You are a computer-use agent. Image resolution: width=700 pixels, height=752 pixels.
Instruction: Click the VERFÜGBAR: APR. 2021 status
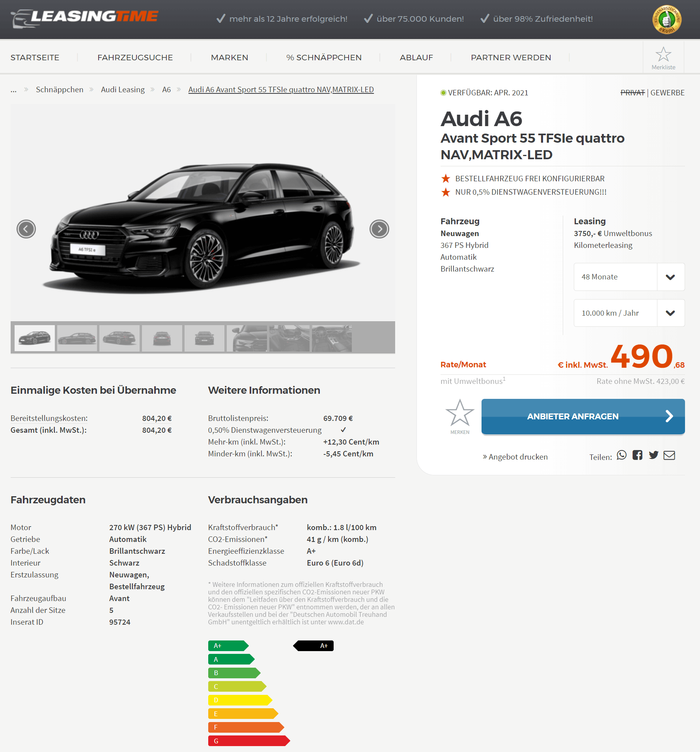484,93
